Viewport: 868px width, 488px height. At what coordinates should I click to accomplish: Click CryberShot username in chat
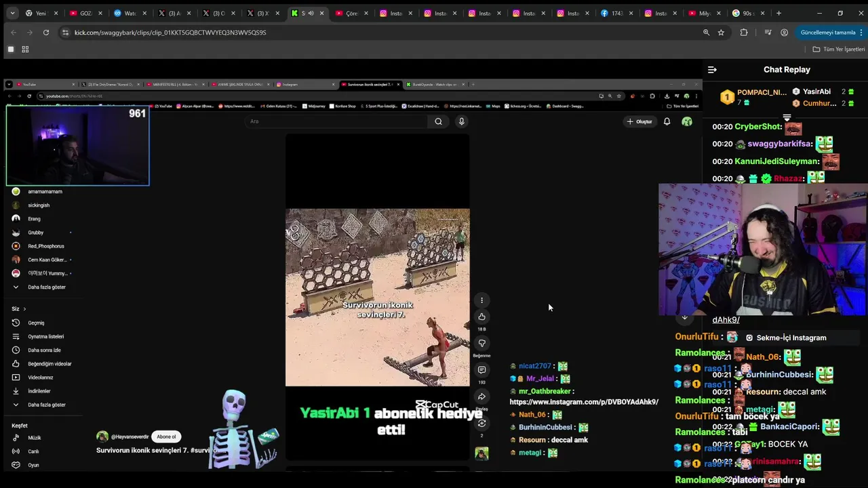click(758, 127)
